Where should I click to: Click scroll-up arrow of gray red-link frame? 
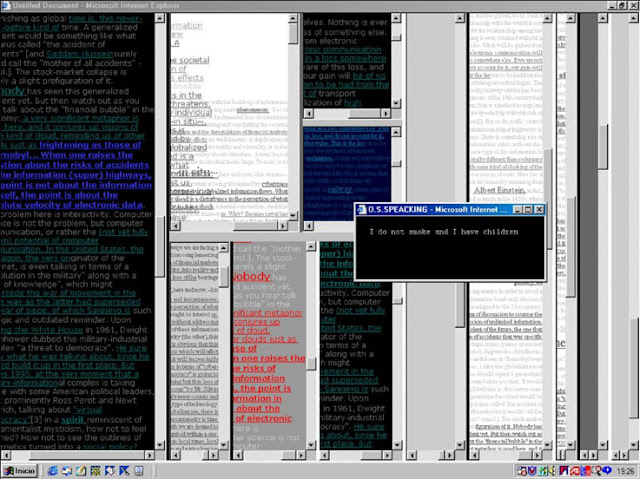(311, 246)
